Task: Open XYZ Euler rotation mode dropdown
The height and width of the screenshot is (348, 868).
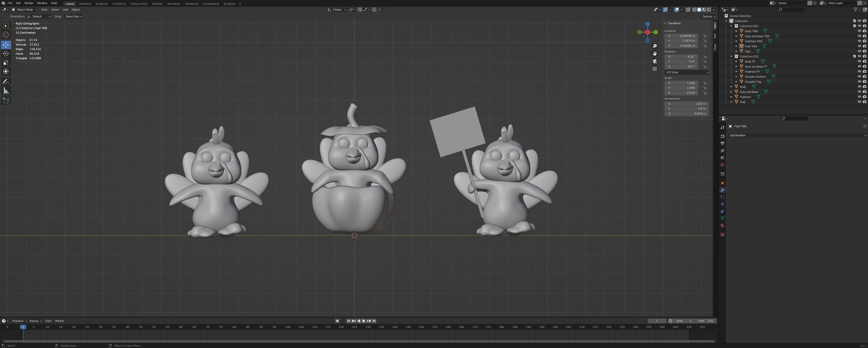Action: [686, 72]
